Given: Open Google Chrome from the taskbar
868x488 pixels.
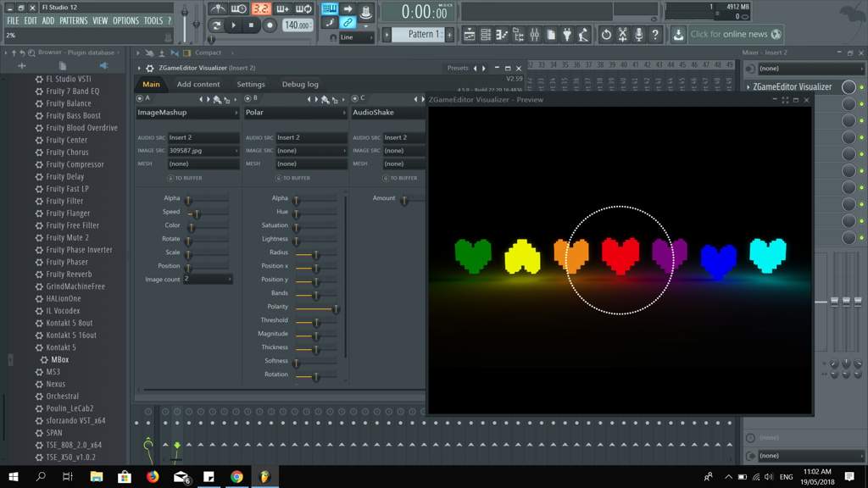Looking at the screenshot, I should (x=237, y=476).
